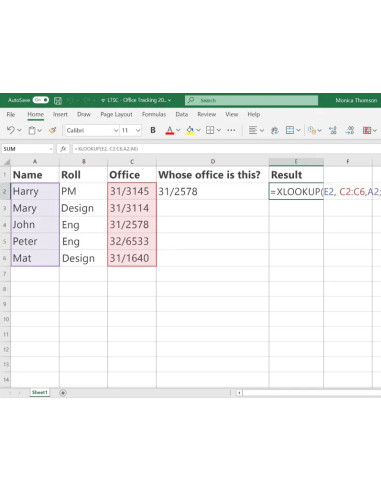This screenshot has height=492, width=381.
Task: Click in the Search box
Action: pos(251,100)
